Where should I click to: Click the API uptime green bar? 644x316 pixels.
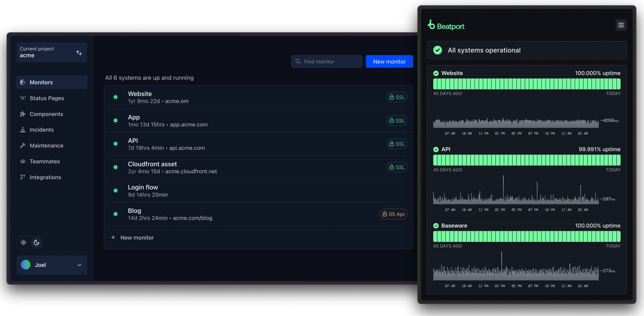(x=527, y=160)
